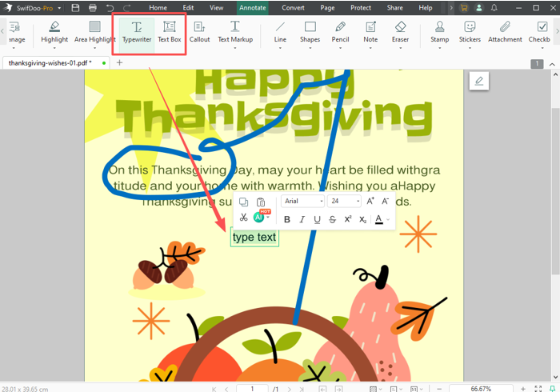560x392 pixels.
Task: Toggle the pin icon in status bar
Action: [553, 389]
